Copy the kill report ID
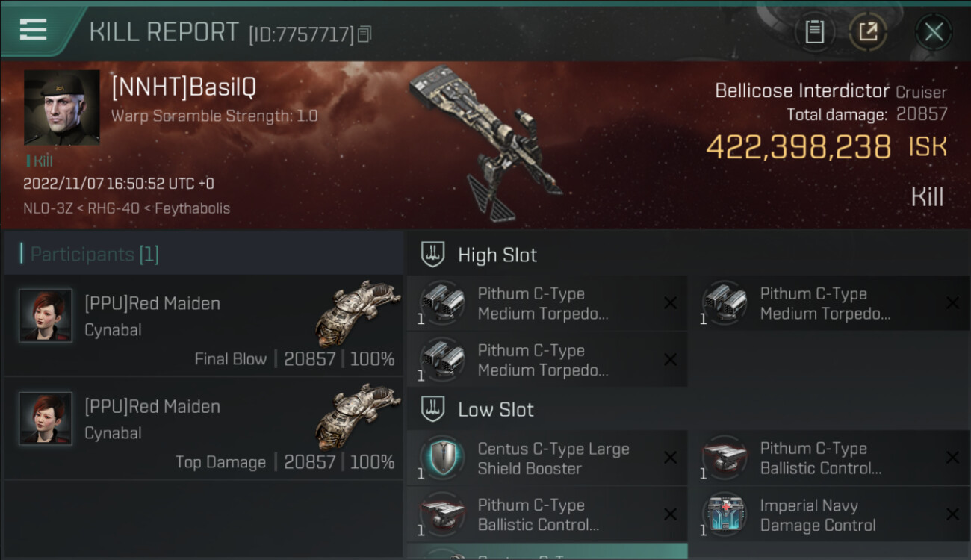This screenshot has height=560, width=971. (x=364, y=34)
